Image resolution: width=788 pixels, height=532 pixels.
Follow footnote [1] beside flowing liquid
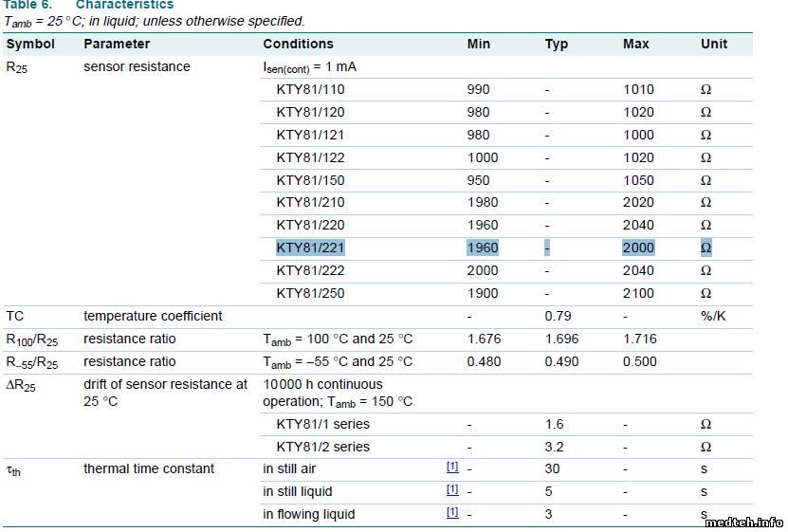coord(452,513)
